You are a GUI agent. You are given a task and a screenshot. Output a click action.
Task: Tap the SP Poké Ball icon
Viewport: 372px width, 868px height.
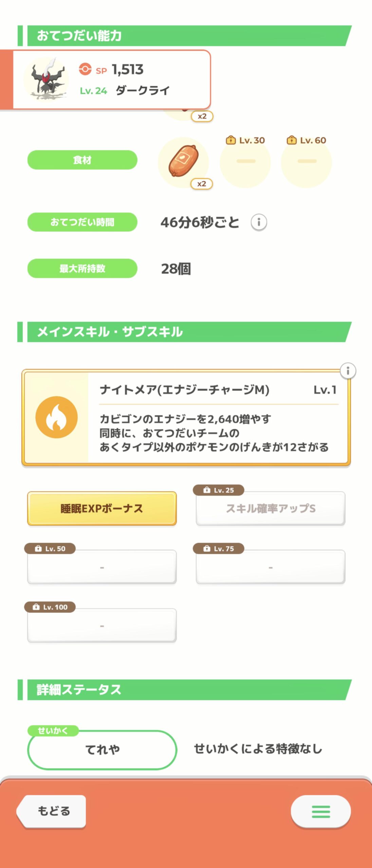pyautogui.click(x=85, y=70)
